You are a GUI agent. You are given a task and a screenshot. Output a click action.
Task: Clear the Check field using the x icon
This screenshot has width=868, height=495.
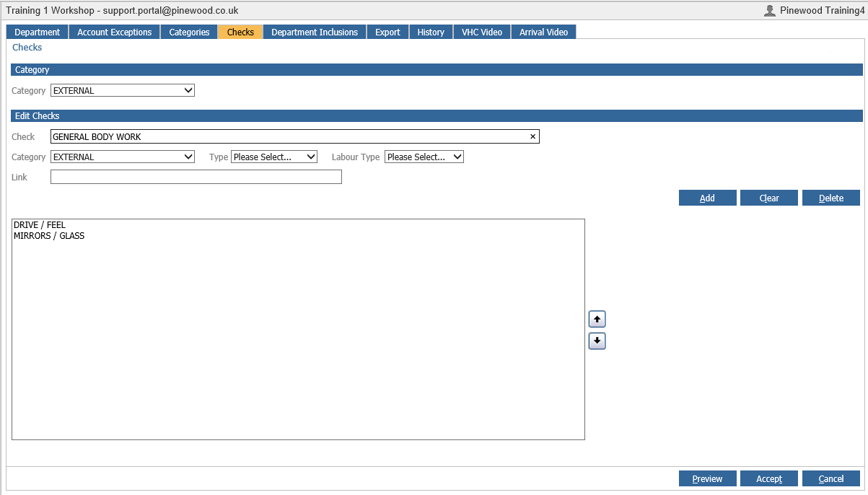(532, 136)
